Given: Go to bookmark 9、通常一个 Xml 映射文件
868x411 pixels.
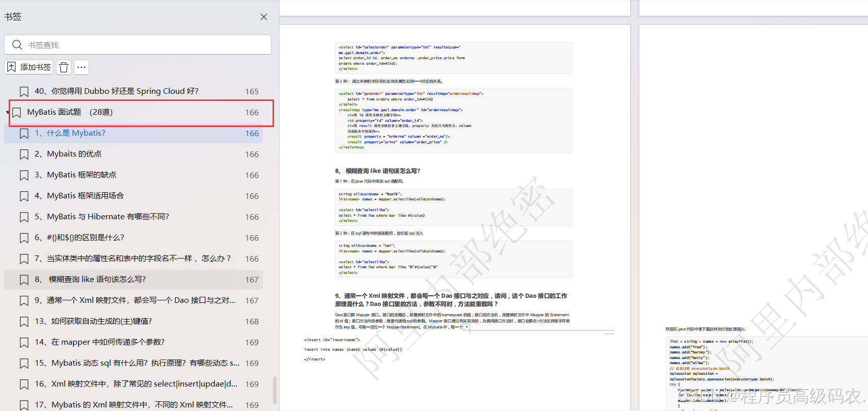Looking at the screenshot, I should tap(133, 300).
